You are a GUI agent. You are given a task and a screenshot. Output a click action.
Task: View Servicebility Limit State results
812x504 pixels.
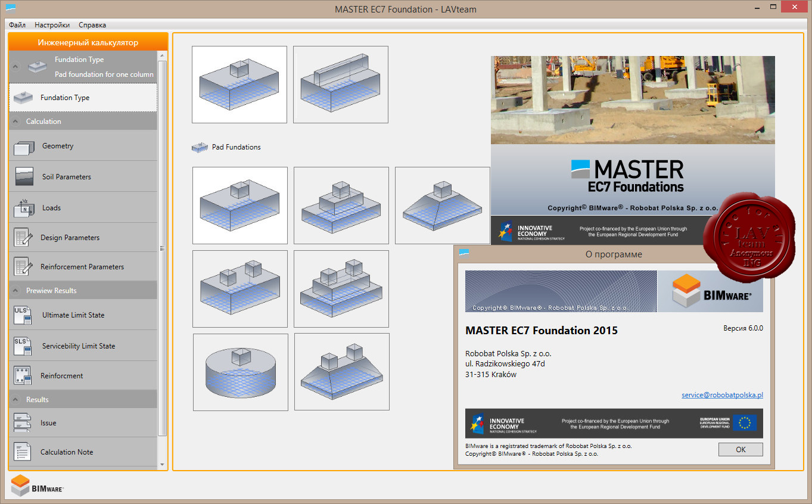click(x=83, y=346)
